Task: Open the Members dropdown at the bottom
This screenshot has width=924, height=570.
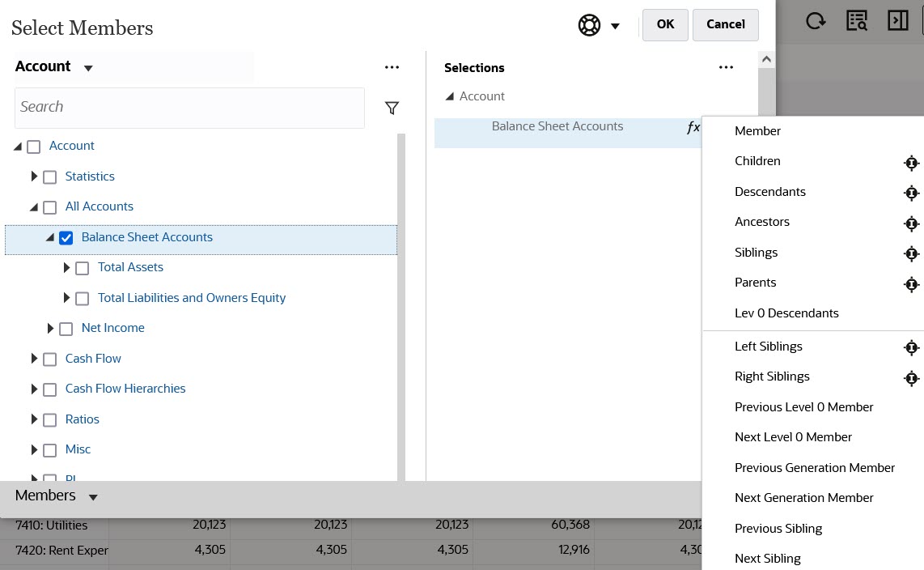Action: coord(93,496)
